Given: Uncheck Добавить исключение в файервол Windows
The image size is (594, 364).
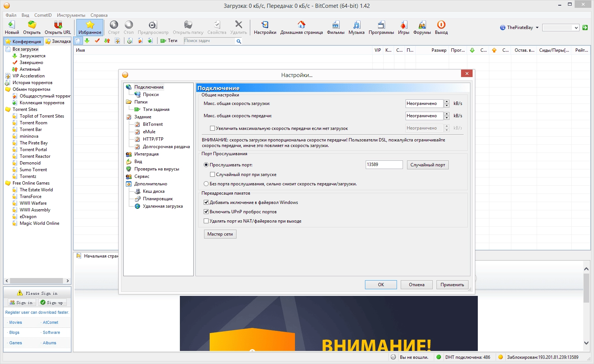Looking at the screenshot, I should point(206,202).
